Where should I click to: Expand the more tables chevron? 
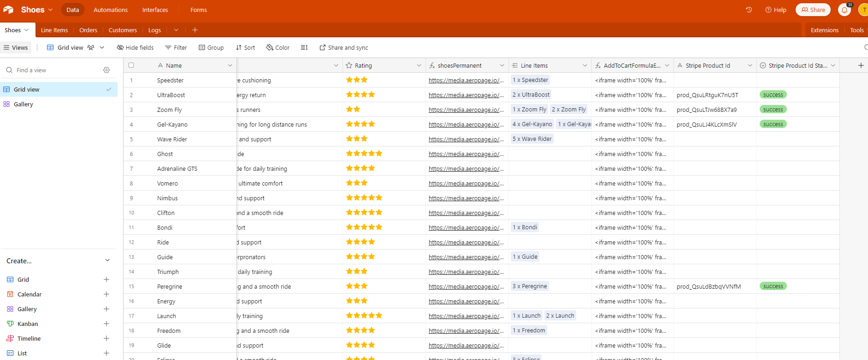176,30
